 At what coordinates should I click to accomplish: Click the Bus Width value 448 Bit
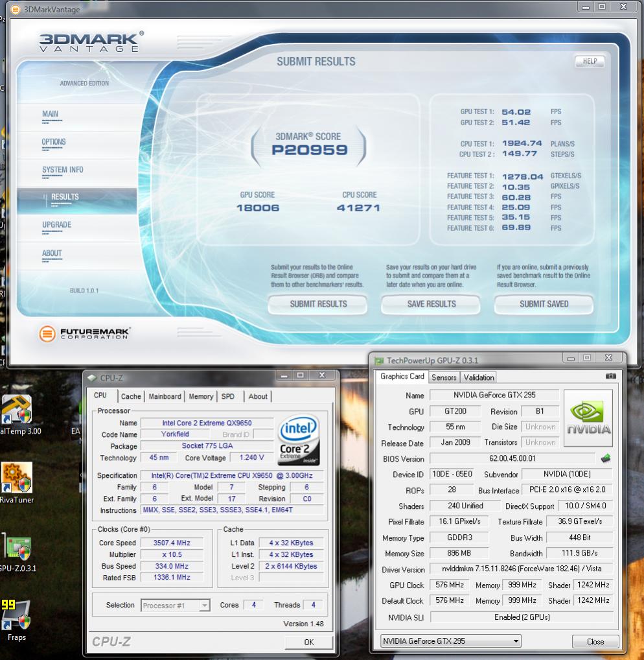point(580,537)
